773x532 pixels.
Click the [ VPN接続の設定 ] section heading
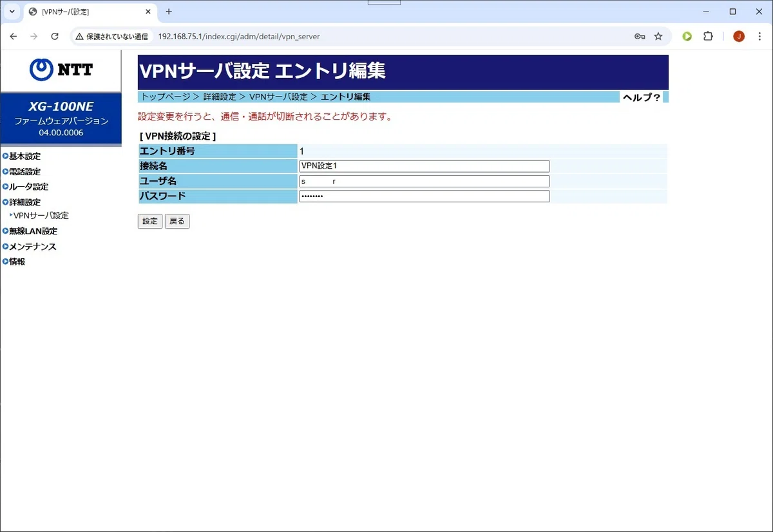[x=178, y=137]
